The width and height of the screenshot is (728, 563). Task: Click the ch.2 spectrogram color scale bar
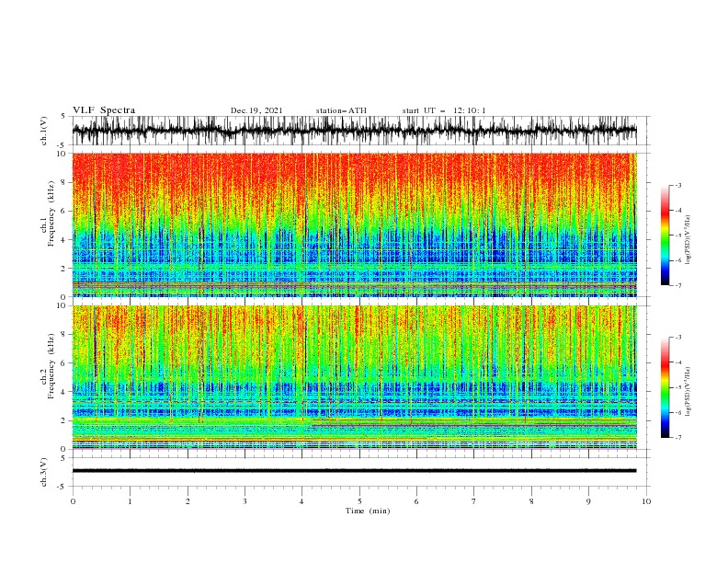[665, 387]
